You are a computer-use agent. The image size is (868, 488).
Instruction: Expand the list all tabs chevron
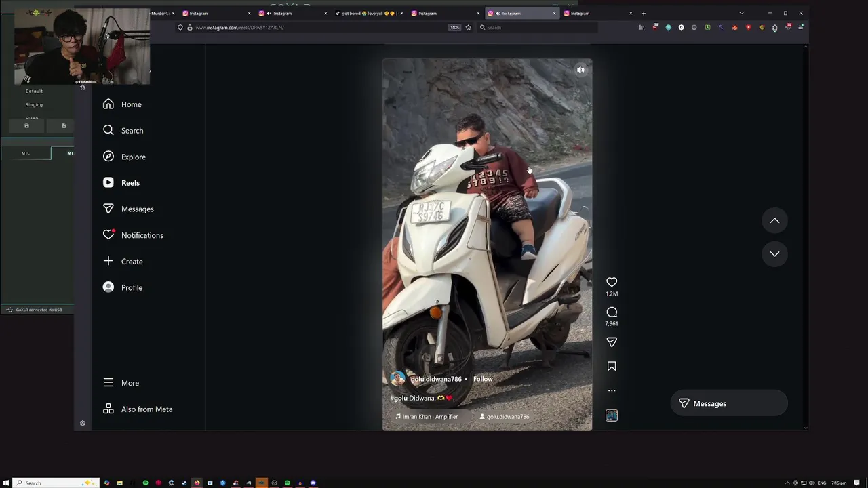(x=741, y=13)
